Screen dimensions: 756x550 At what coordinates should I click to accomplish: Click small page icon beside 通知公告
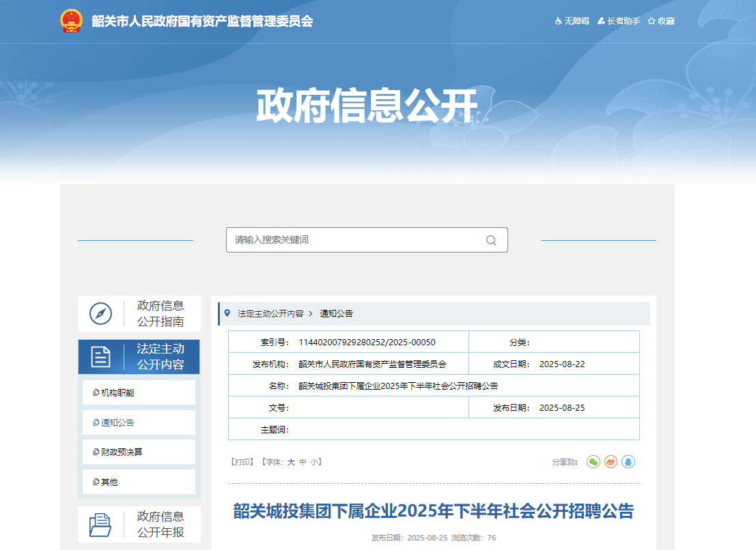pos(96,422)
